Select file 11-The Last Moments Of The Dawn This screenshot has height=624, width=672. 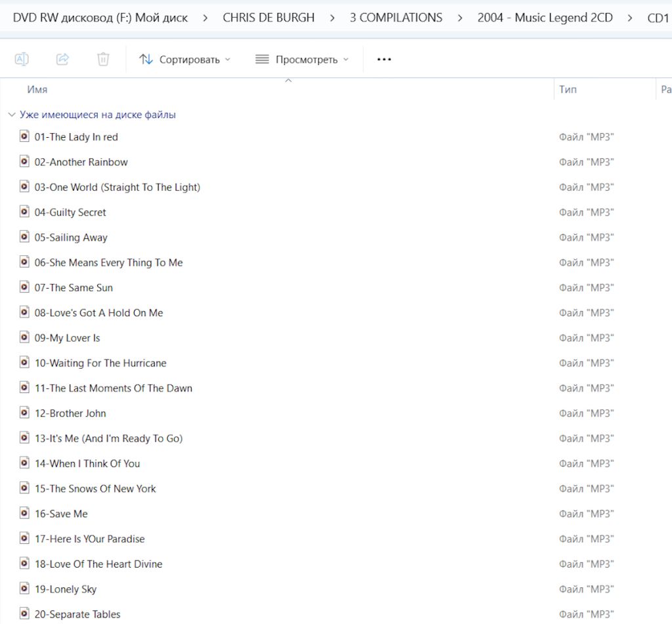point(113,388)
